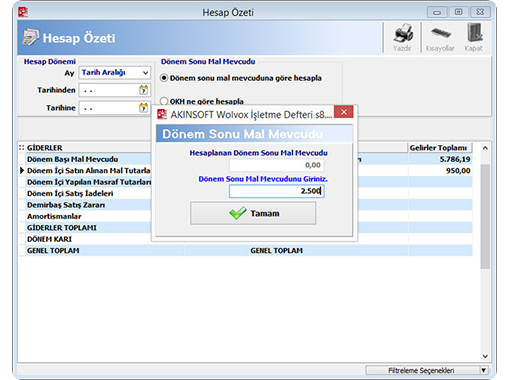Click the Hesap Özeti header icon
Viewport: 510px width, 380px height.
pyautogui.click(x=31, y=37)
